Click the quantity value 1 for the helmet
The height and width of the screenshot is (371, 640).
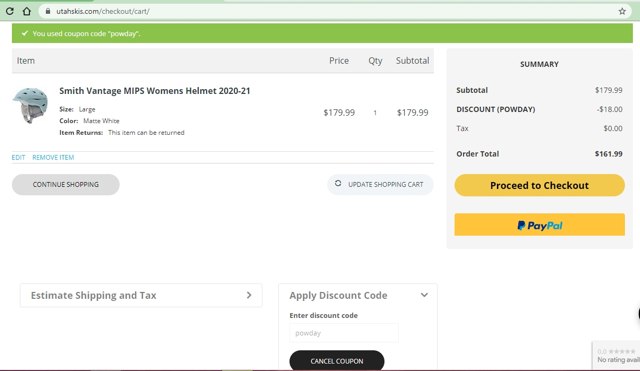tap(375, 113)
